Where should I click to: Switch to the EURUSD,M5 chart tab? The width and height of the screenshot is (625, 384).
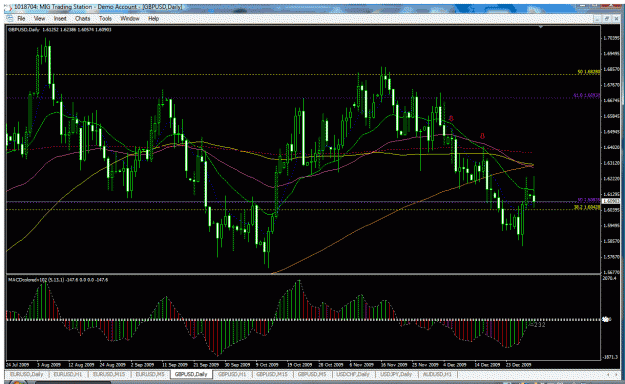coord(150,374)
